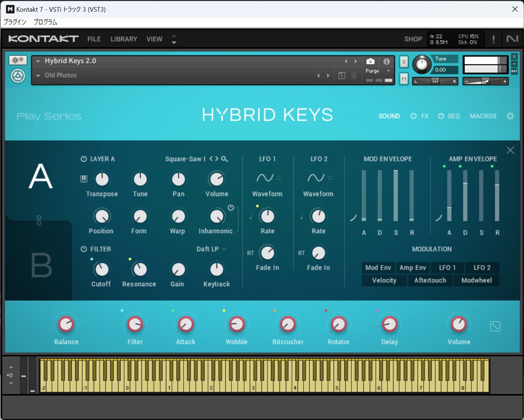This screenshot has width=524, height=420.
Task: Click the Mod Envelope Sustain slider
Action: tap(396, 196)
